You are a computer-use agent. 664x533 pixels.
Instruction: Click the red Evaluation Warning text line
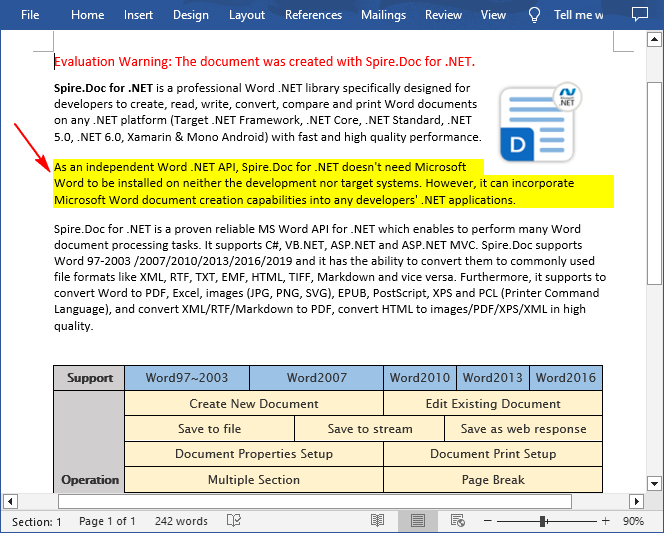pos(264,62)
